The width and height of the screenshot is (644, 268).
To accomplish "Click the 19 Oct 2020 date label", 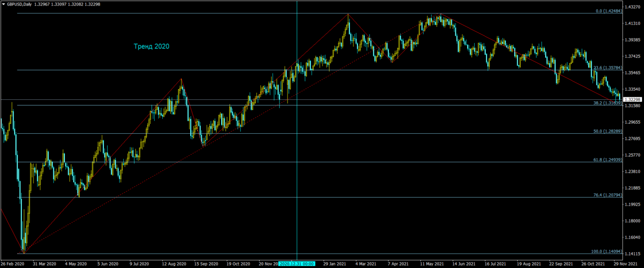I will point(238,264).
